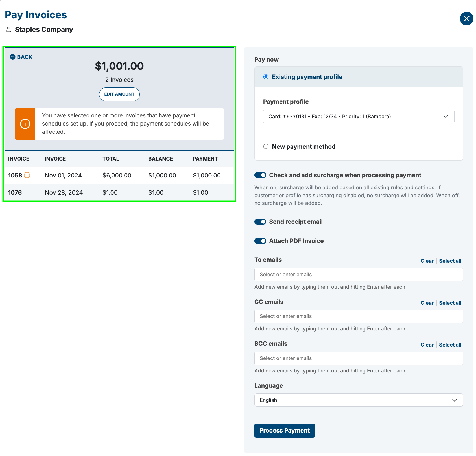Select New payment method radio button
The image size is (476, 456).
pos(266,146)
